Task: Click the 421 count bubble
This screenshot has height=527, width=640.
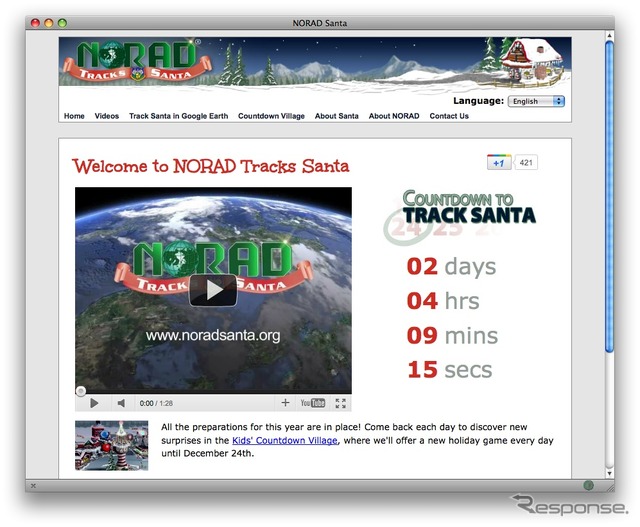Action: pyautogui.click(x=526, y=162)
